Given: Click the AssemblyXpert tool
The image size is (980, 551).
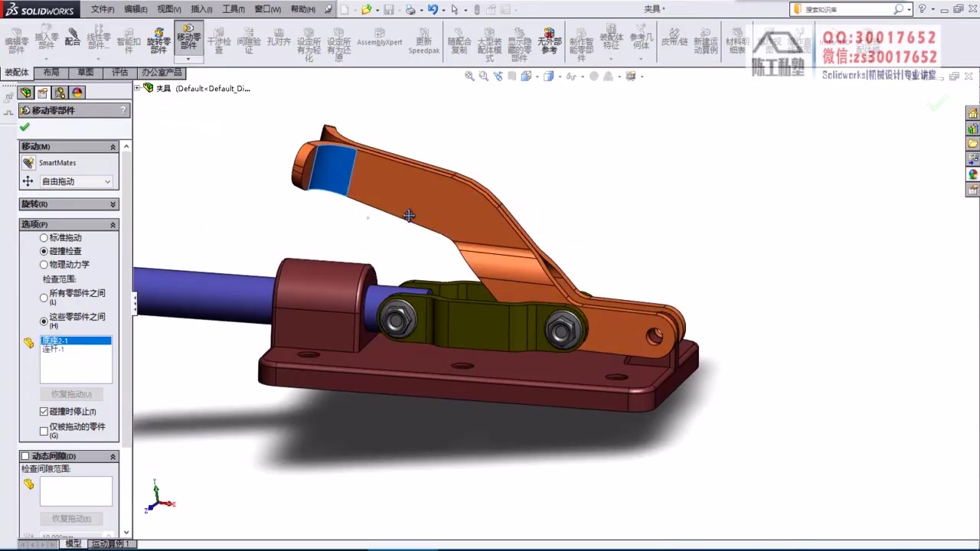Looking at the screenshot, I should [380, 38].
